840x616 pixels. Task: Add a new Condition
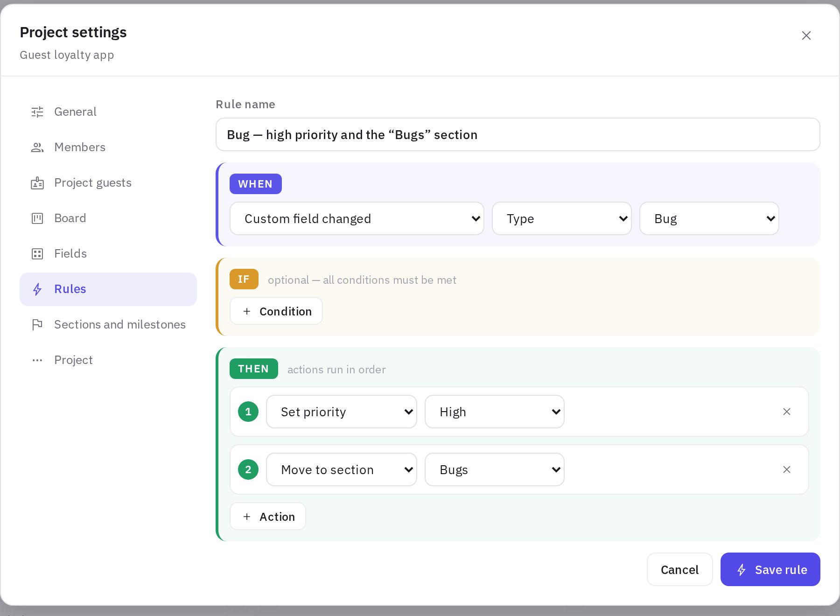(276, 311)
